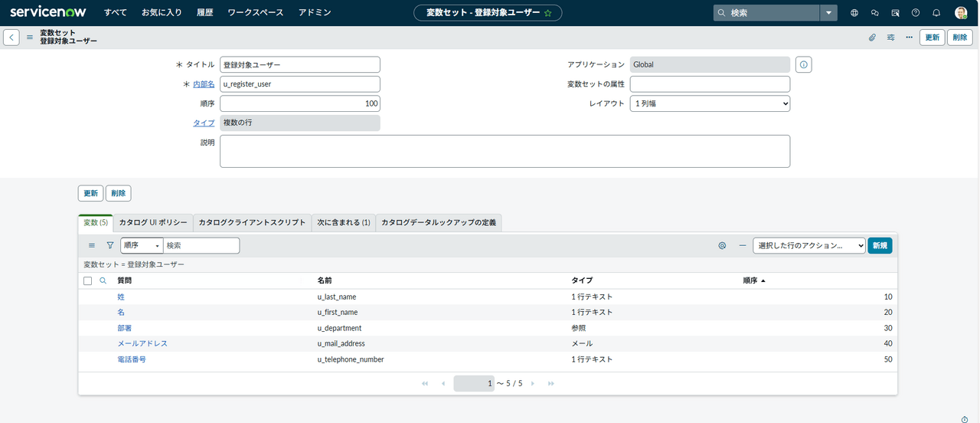This screenshot has width=980, height=423.
Task: Switch to the カタログ UI ポリシー tab
Action: [153, 222]
